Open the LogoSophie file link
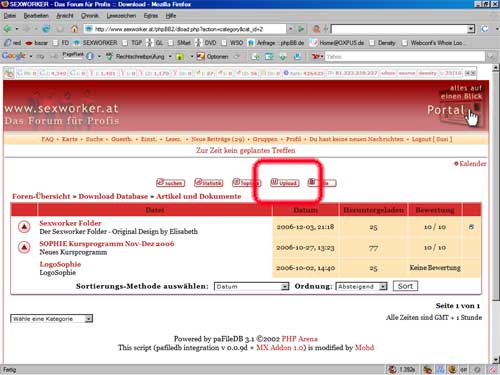 [x=60, y=264]
